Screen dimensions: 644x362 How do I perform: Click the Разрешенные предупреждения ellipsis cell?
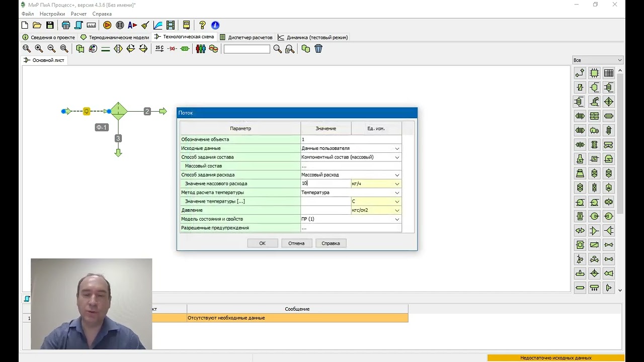[x=351, y=228]
